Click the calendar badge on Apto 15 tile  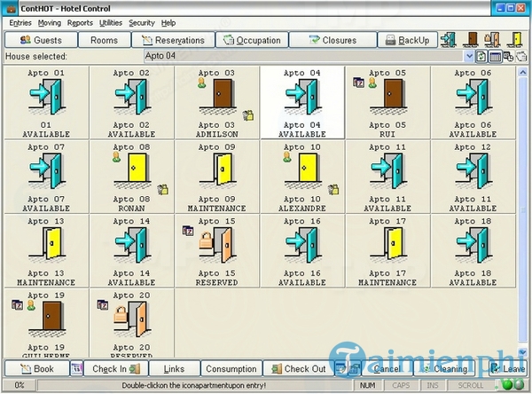188,231
